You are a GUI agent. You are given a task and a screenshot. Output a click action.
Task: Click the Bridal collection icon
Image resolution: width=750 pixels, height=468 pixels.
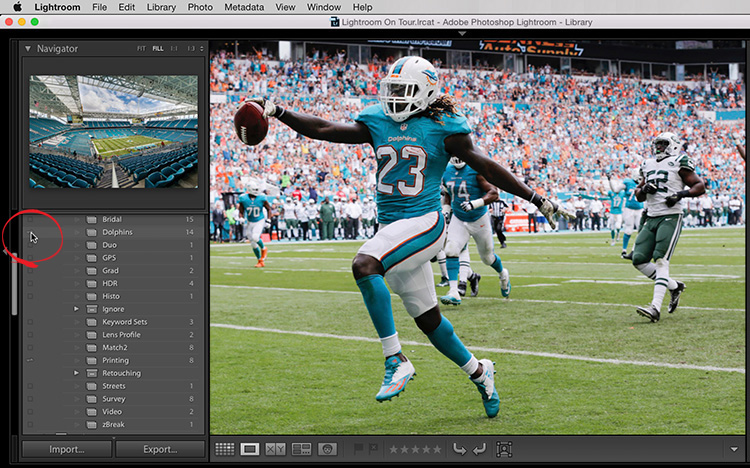point(91,220)
